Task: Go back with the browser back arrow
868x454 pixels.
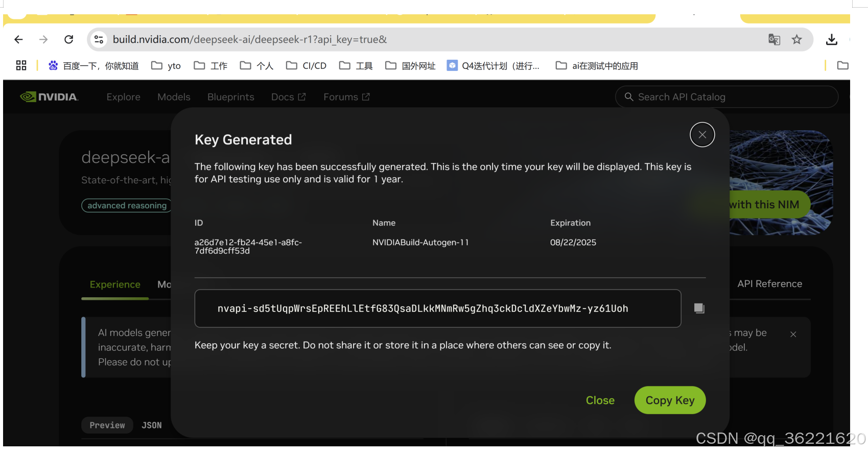Action: [x=19, y=39]
